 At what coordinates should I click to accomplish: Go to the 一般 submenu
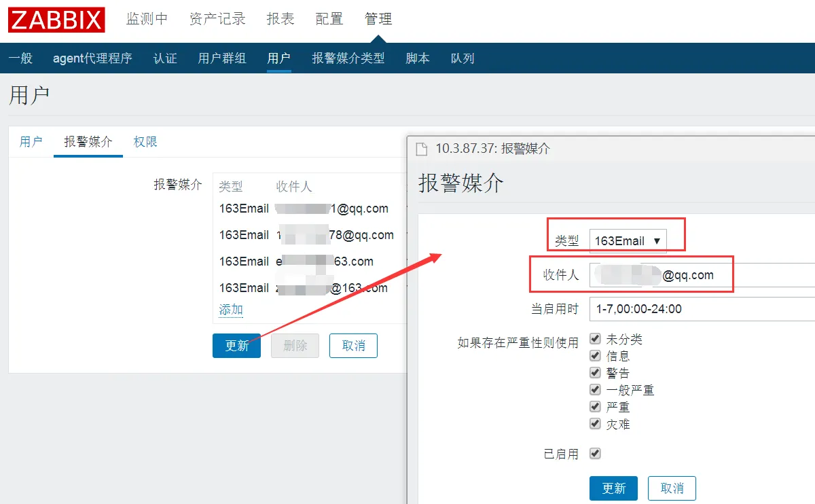pos(20,58)
